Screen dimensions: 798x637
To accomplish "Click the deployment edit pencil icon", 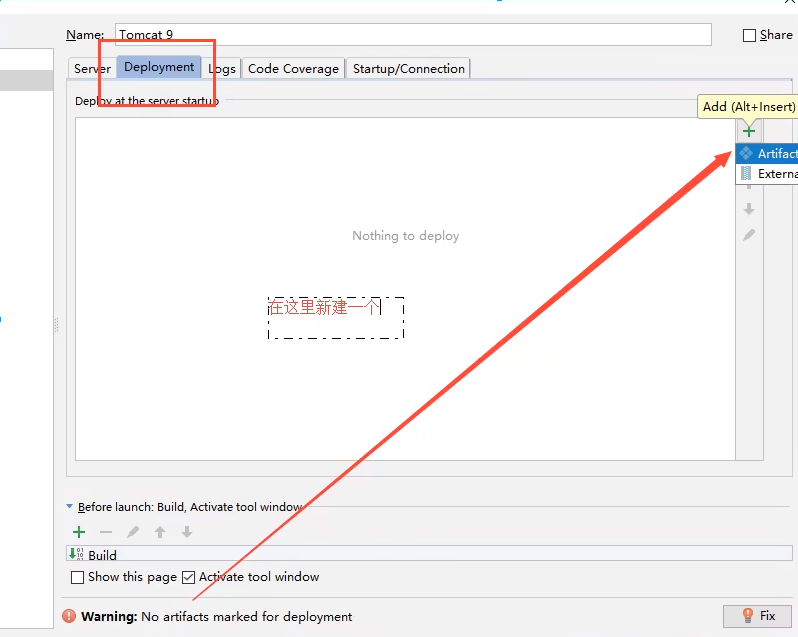I will tap(748, 235).
